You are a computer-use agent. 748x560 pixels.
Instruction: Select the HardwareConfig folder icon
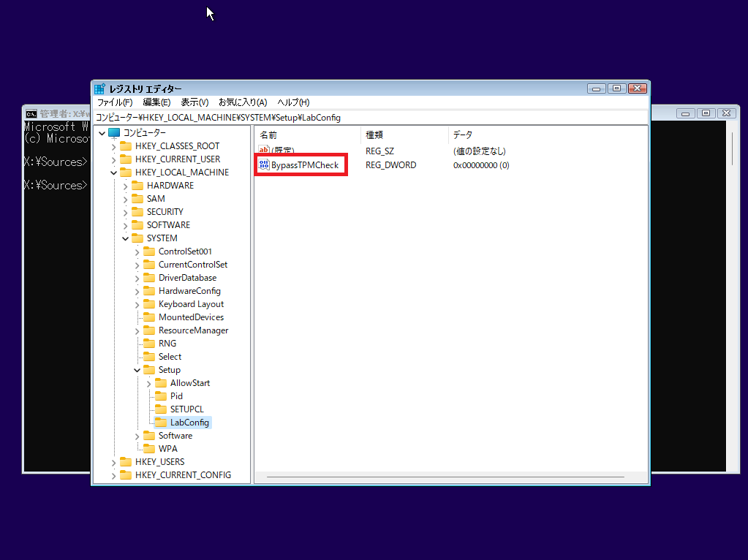149,290
